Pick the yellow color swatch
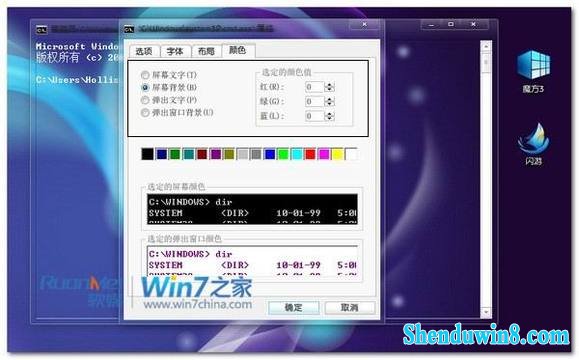Viewport: 579px width, 360px height. (338, 154)
